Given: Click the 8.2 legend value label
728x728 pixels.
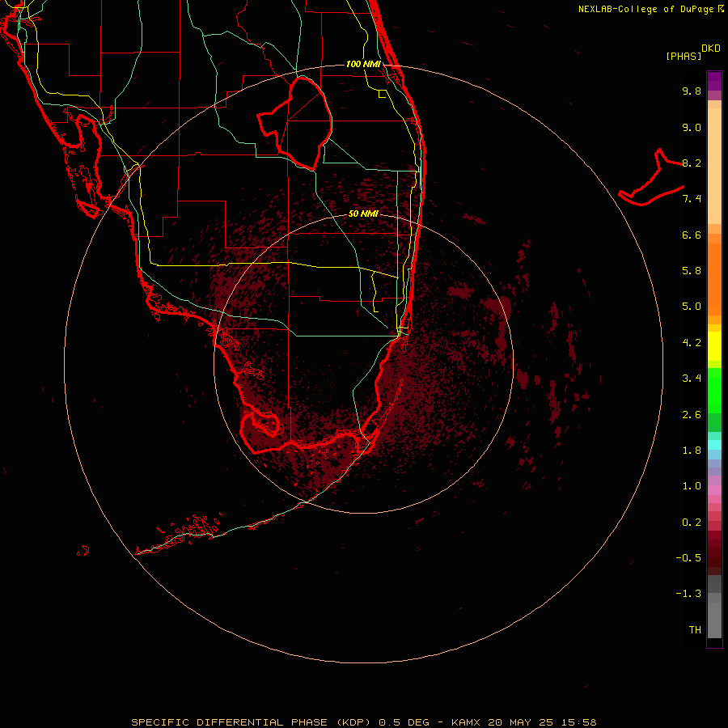Looking at the screenshot, I should click(x=692, y=163).
